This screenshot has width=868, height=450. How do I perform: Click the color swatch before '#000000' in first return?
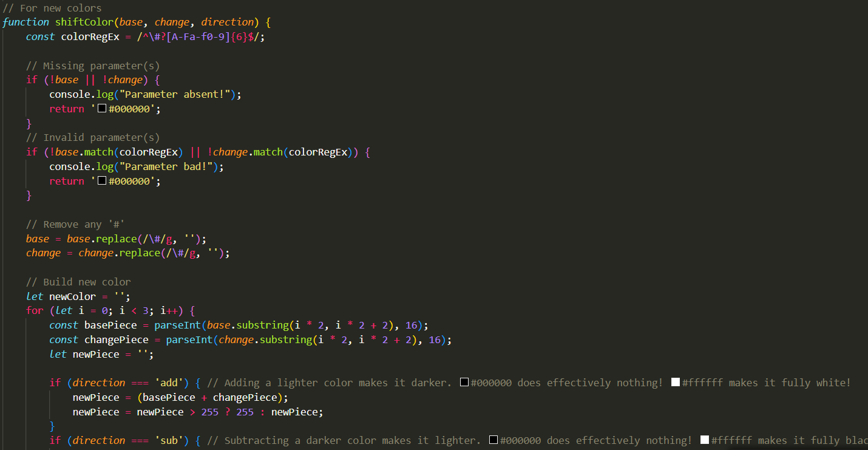[x=101, y=108]
